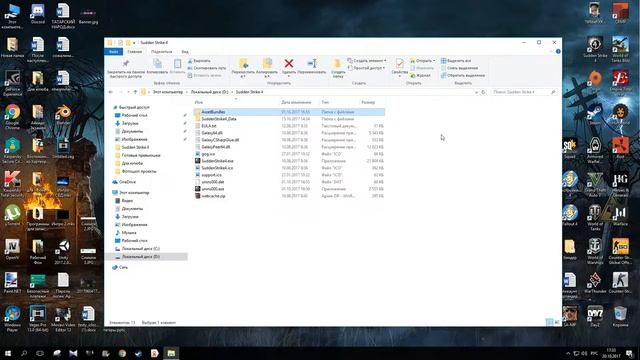Click Обратить выделение (Invert selection)
Screen dimensions: 640x360
[x=463, y=76]
